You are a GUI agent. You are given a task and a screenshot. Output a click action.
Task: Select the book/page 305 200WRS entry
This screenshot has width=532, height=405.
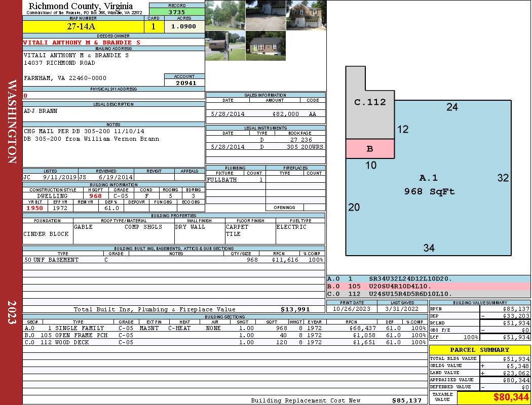(x=305, y=147)
